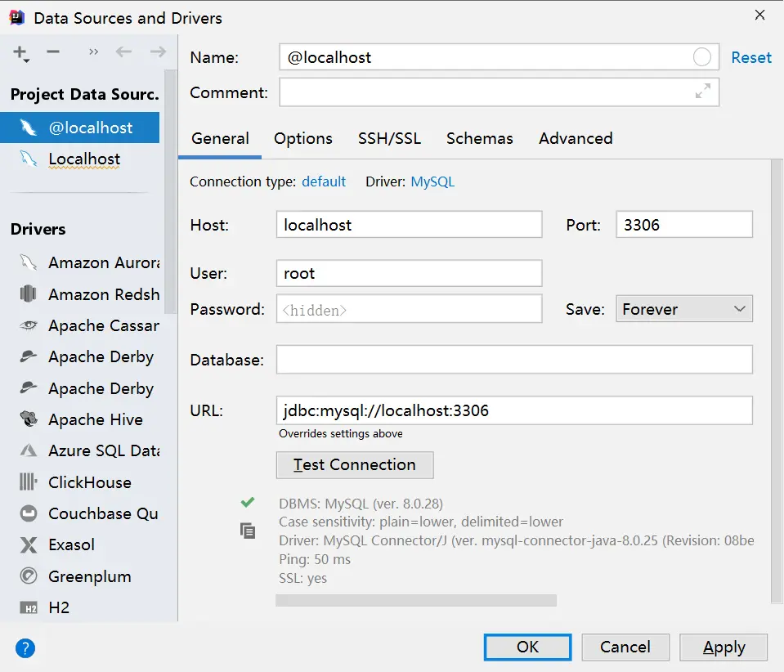The width and height of the screenshot is (784, 672).
Task: Select the Apache Hive driver icon
Action: tap(29, 419)
